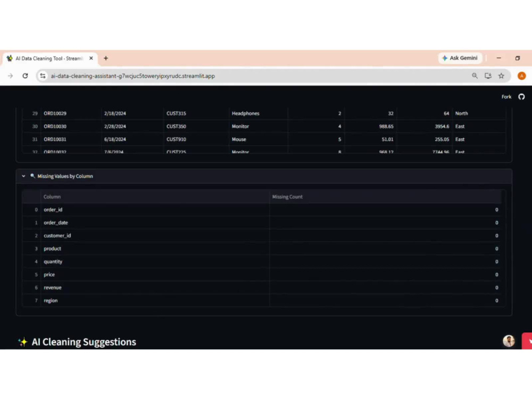Click the install app icon in address bar

click(488, 76)
